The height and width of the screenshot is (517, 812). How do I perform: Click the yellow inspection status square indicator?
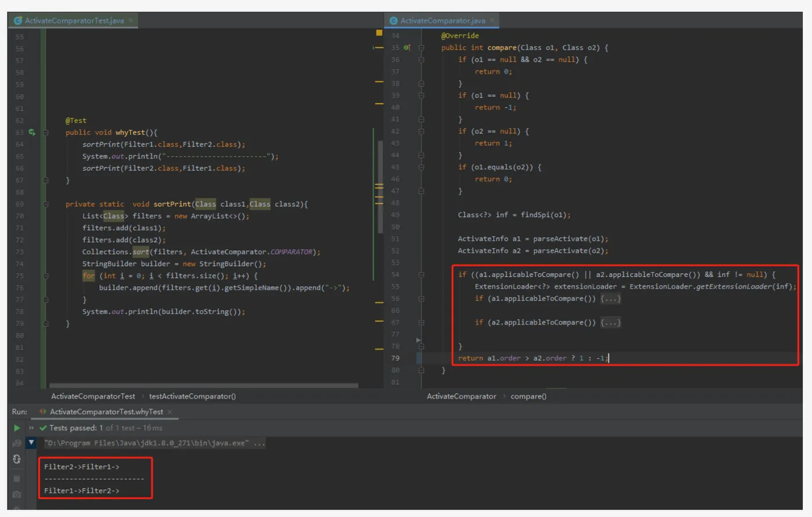[379, 33]
